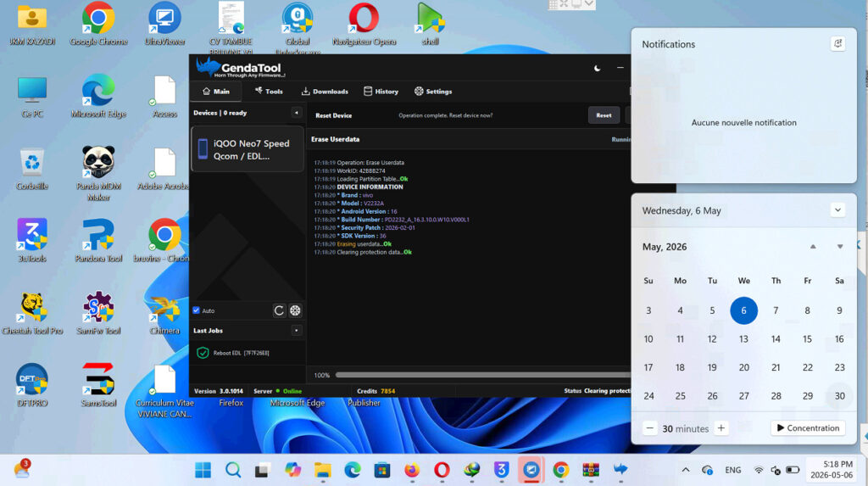868x486 pixels.
Task: Click the Reset button
Action: [x=604, y=115]
